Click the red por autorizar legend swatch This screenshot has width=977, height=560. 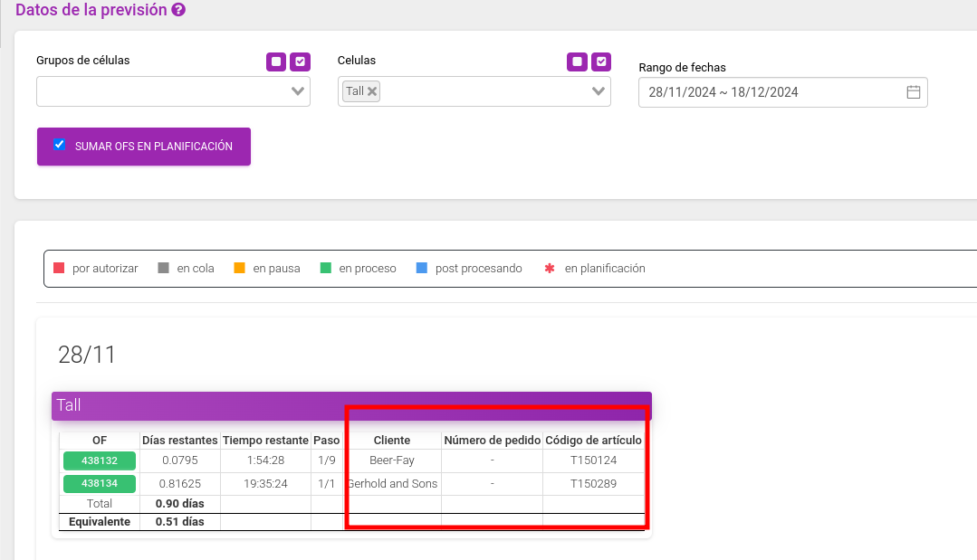click(59, 268)
